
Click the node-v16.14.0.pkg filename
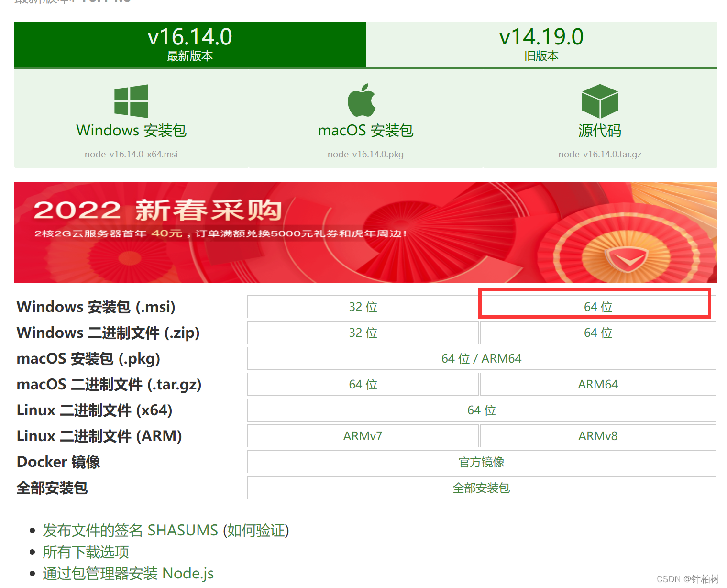(x=365, y=155)
